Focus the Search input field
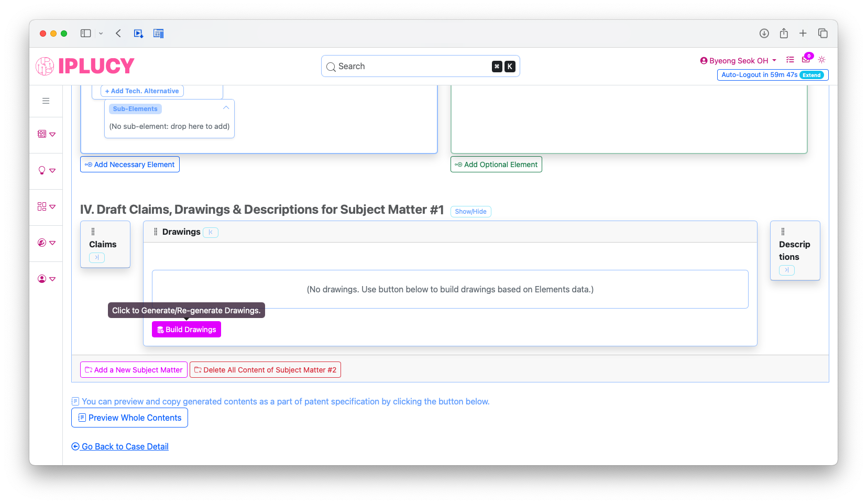This screenshot has height=504, width=867. point(420,67)
